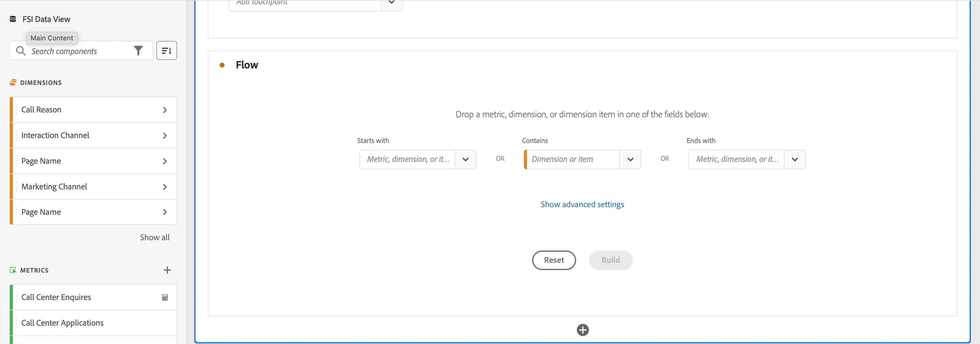Click the Dimensions section icon
980x344 pixels.
point(13,82)
